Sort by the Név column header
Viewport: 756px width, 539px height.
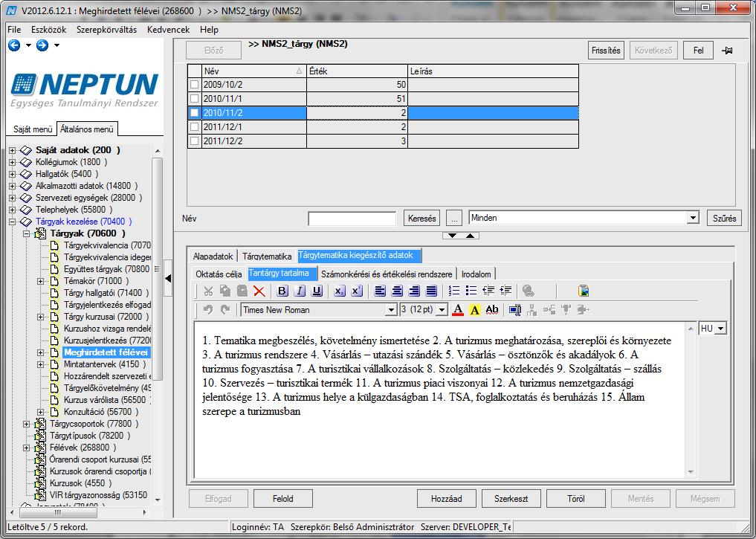coord(253,71)
